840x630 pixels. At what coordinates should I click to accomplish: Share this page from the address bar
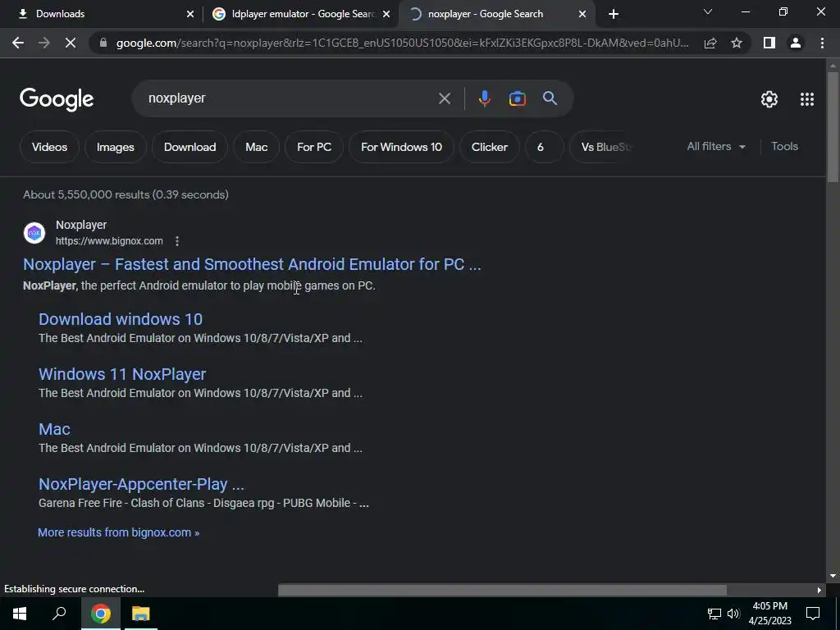pos(710,43)
